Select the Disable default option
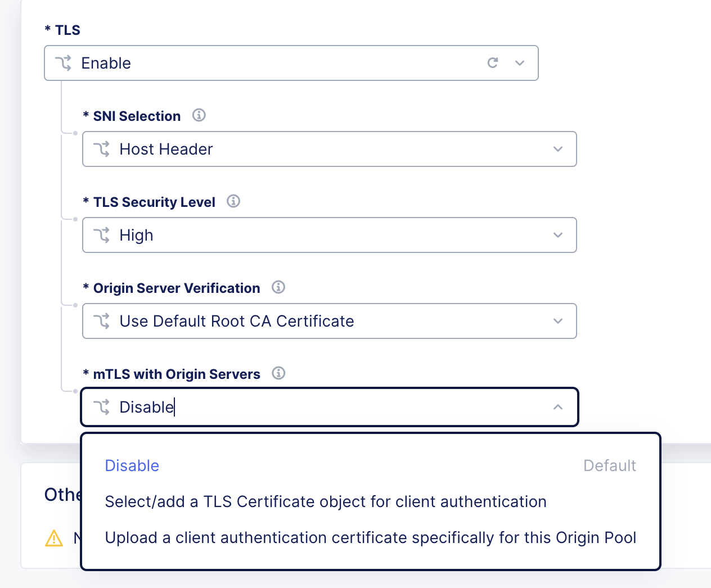Screen dimensions: 711x588 [132, 465]
